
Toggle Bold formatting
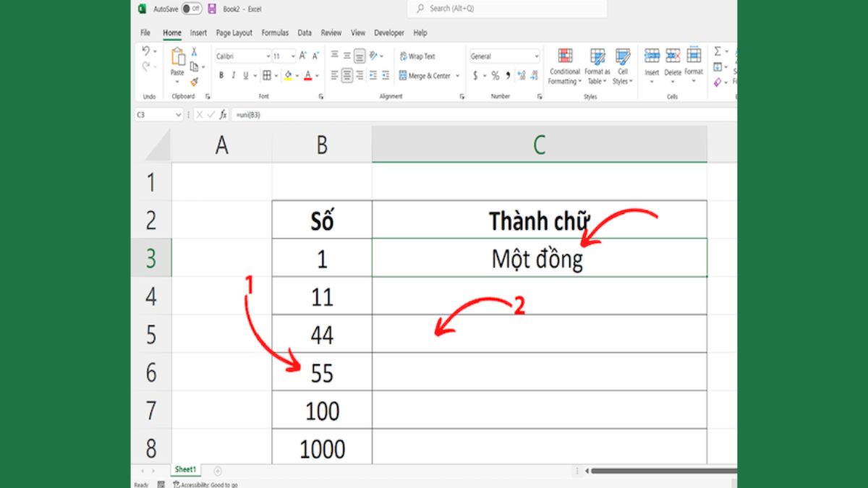pyautogui.click(x=221, y=75)
